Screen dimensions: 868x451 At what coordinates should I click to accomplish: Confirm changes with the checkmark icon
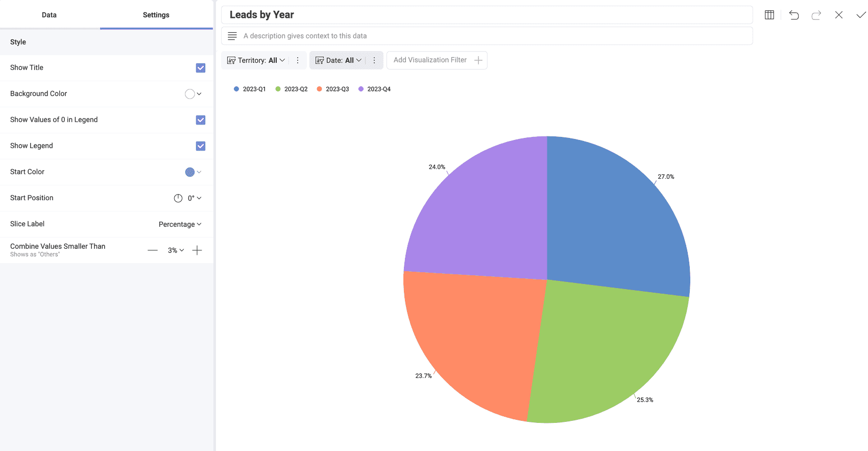[x=861, y=15]
